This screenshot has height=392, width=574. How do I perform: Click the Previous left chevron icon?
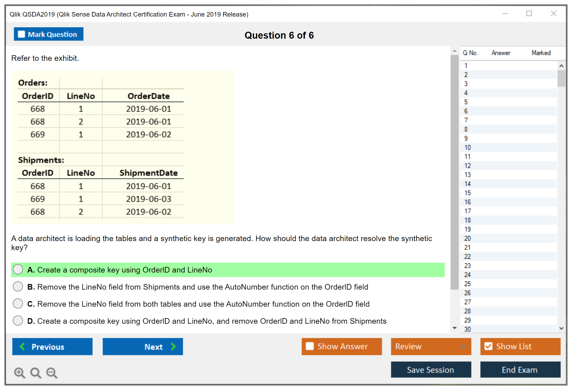pos(23,346)
